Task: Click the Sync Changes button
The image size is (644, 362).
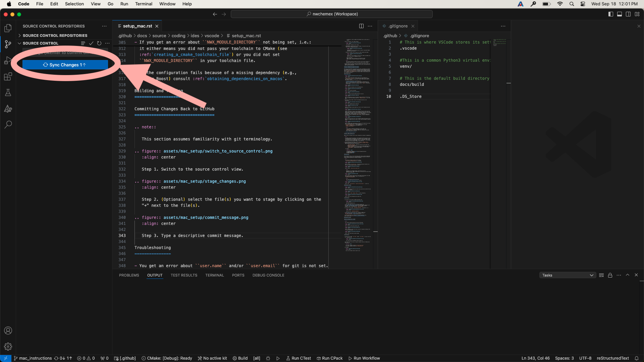Action: (65, 65)
